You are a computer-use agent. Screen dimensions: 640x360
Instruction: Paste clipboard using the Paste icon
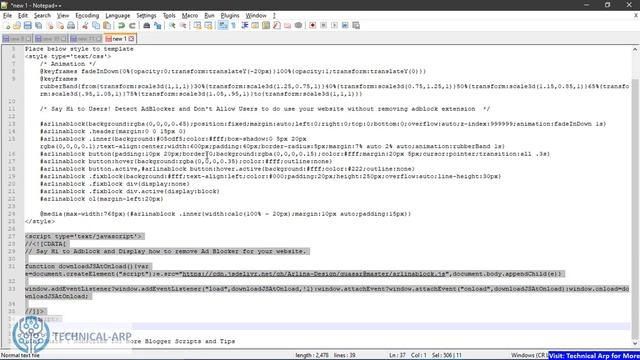coord(107,25)
